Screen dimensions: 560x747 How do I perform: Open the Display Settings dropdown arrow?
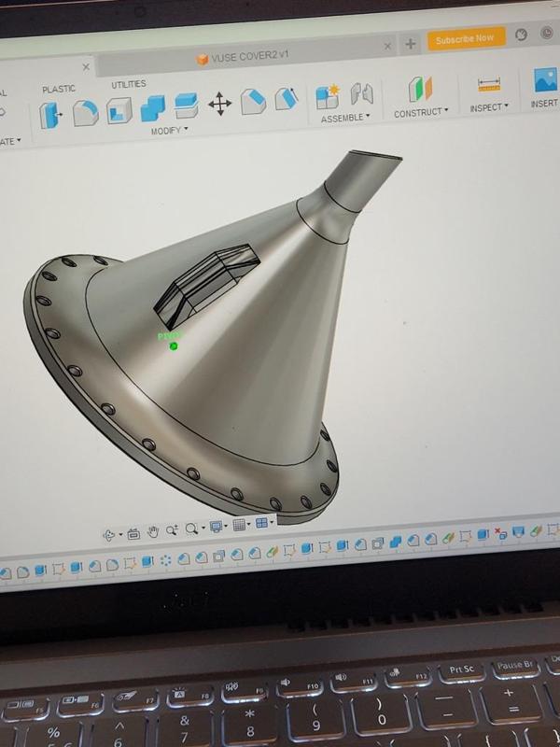pos(226,526)
